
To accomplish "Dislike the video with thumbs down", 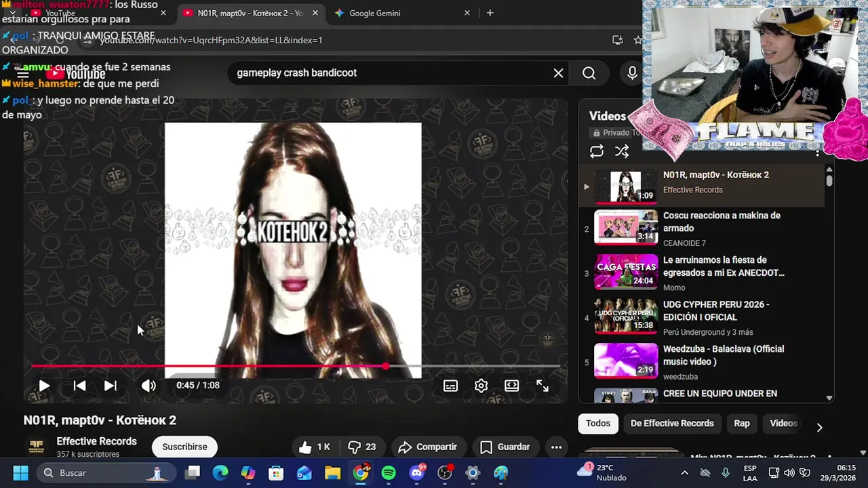I will (361, 447).
